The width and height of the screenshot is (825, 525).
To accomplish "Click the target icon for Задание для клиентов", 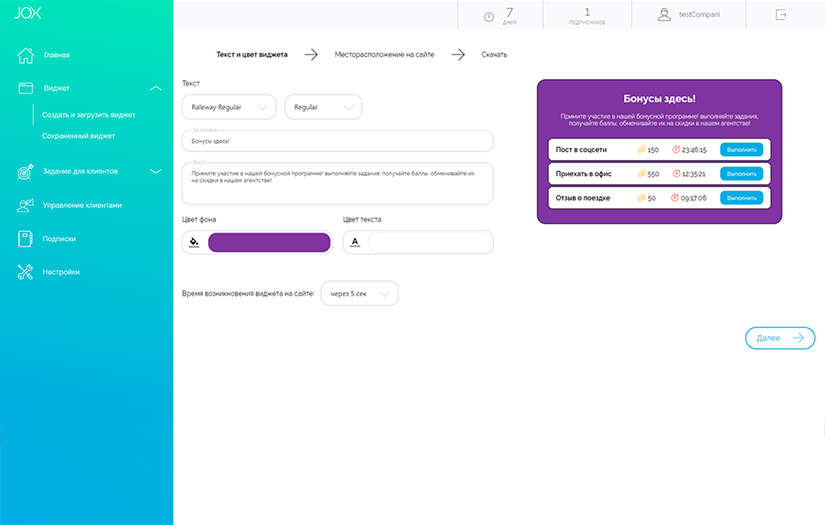I will [x=25, y=171].
